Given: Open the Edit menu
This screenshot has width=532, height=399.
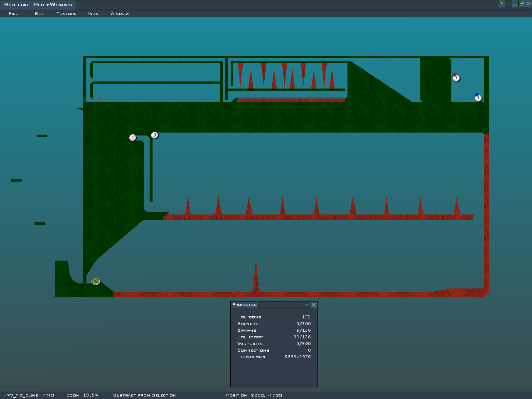Looking at the screenshot, I should pyautogui.click(x=40, y=14).
